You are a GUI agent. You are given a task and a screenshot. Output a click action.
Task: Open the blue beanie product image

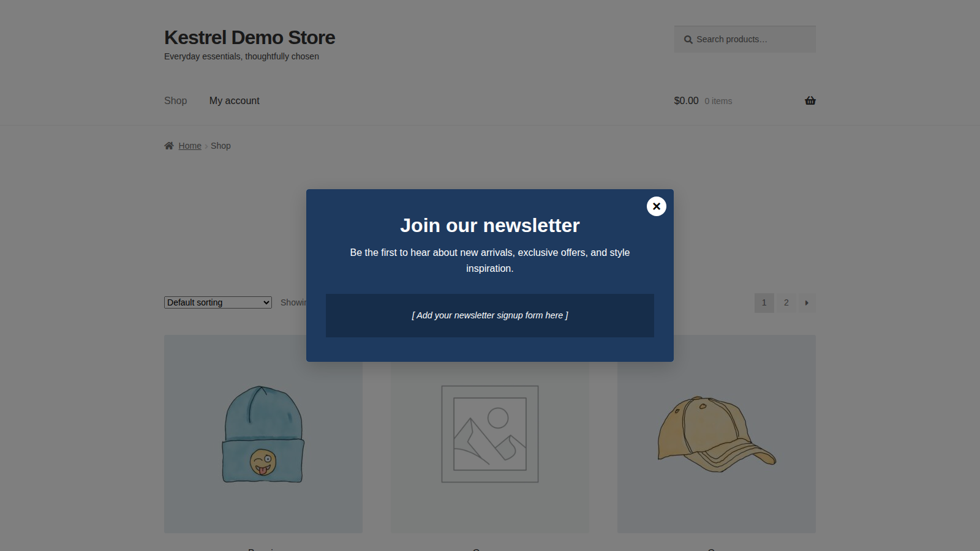coord(263,434)
